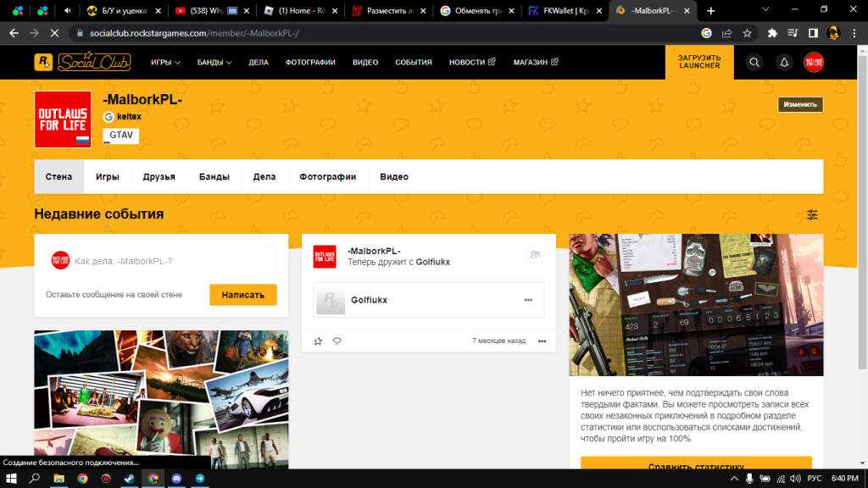Bookmark this page with star icon
Image resolution: width=868 pixels, height=488 pixels.
[x=747, y=33]
